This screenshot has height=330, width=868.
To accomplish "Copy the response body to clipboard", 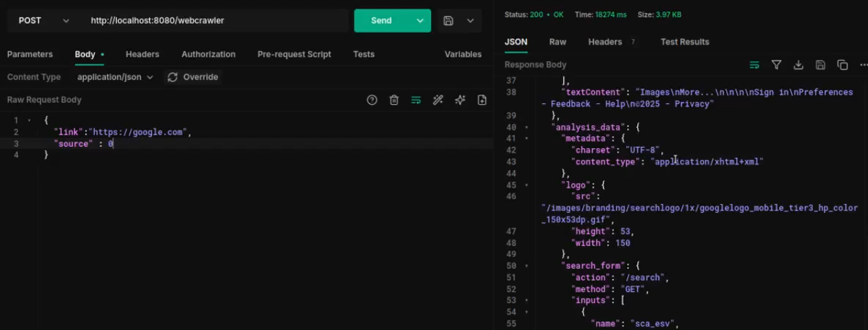I will coord(843,65).
